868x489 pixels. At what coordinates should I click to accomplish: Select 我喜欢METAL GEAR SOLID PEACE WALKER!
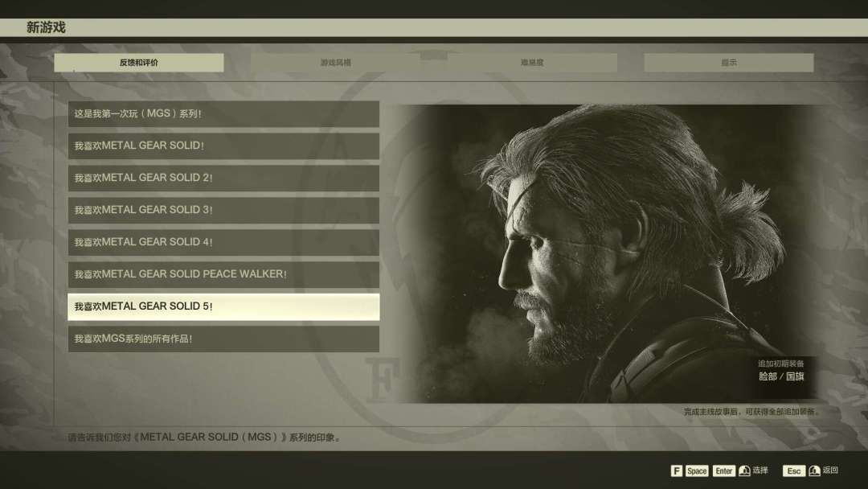[x=223, y=274]
